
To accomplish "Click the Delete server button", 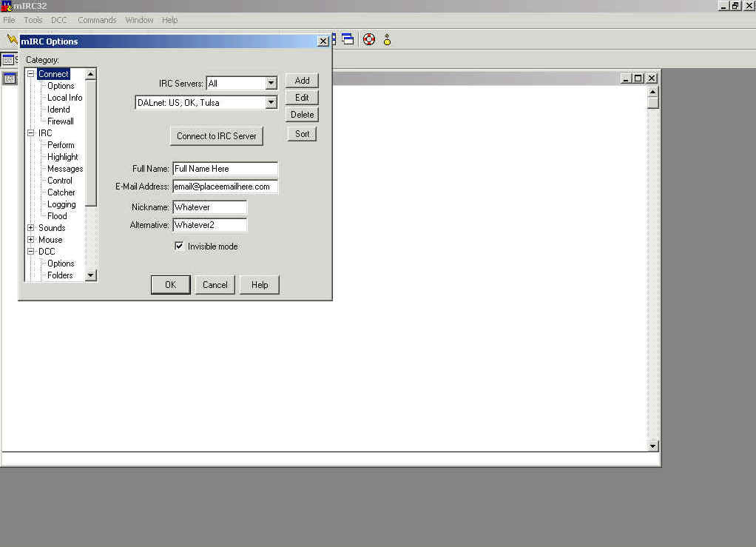I will [302, 114].
